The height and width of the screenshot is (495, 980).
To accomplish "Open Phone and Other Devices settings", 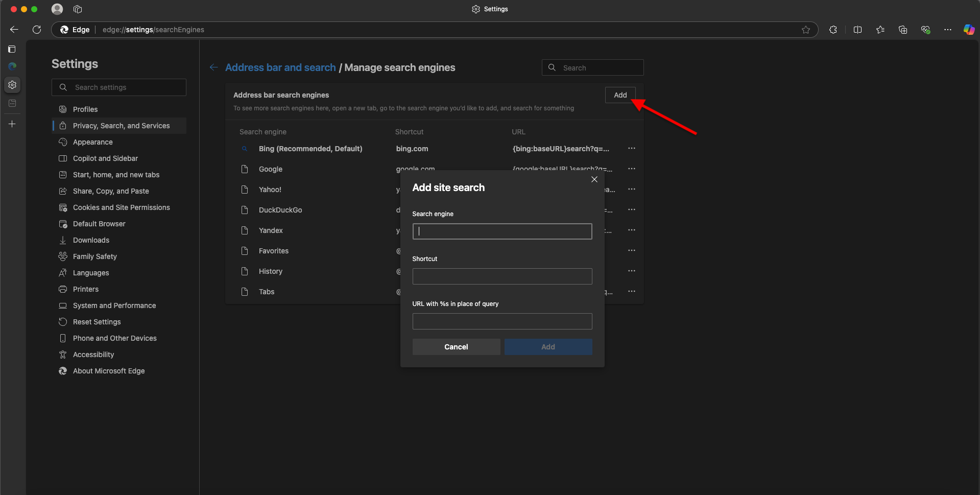I will click(119, 338).
